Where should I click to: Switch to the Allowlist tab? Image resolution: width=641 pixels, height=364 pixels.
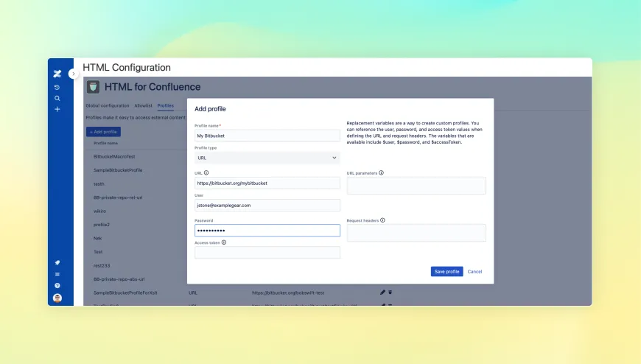143,106
